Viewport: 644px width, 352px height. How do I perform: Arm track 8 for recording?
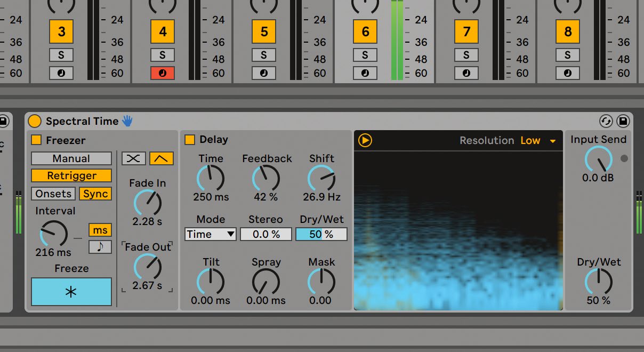pos(568,73)
